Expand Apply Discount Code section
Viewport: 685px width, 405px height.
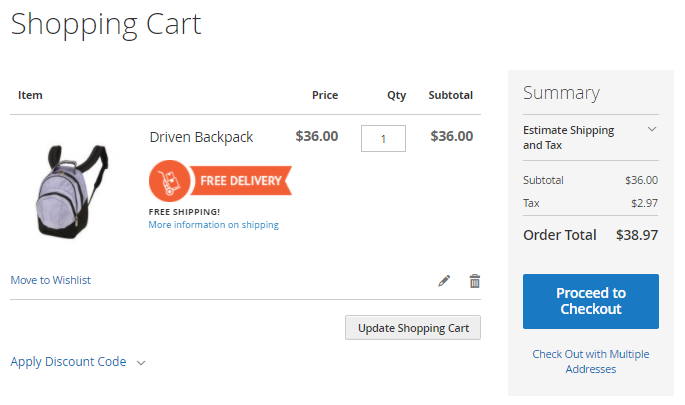click(x=68, y=362)
